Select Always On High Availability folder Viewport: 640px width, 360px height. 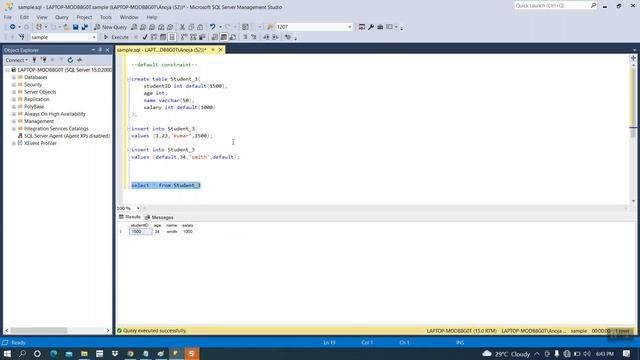(55, 114)
